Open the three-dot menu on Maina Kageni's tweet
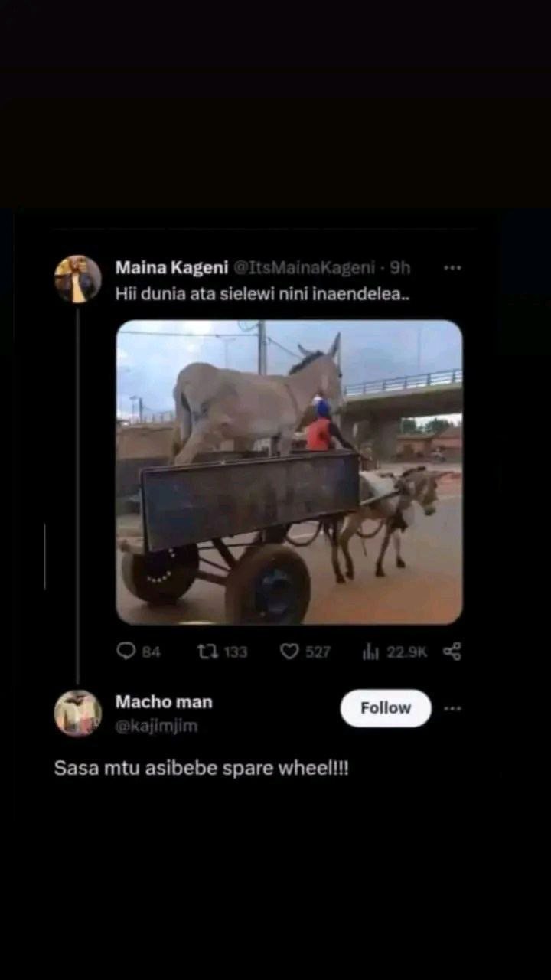The width and height of the screenshot is (551, 980). (x=453, y=267)
